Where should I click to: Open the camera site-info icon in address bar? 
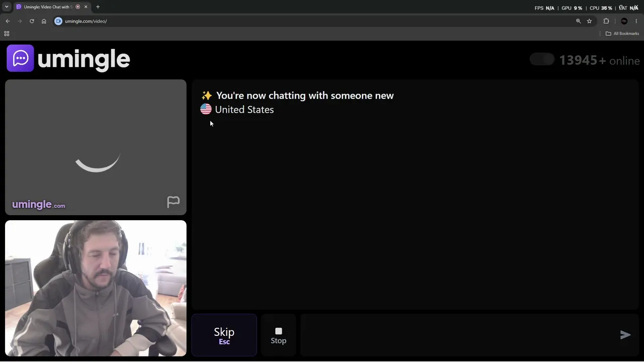(x=58, y=21)
